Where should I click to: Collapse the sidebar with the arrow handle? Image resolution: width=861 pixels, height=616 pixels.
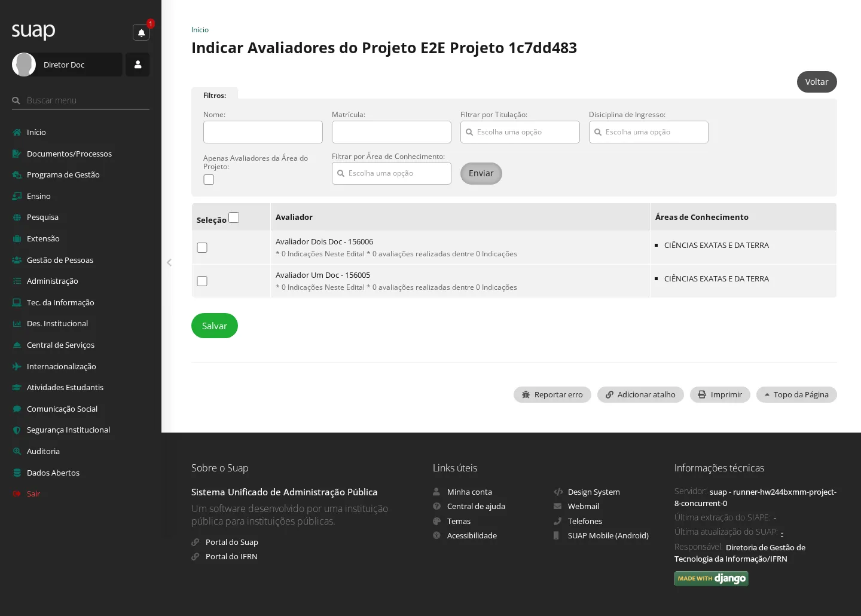[169, 262]
